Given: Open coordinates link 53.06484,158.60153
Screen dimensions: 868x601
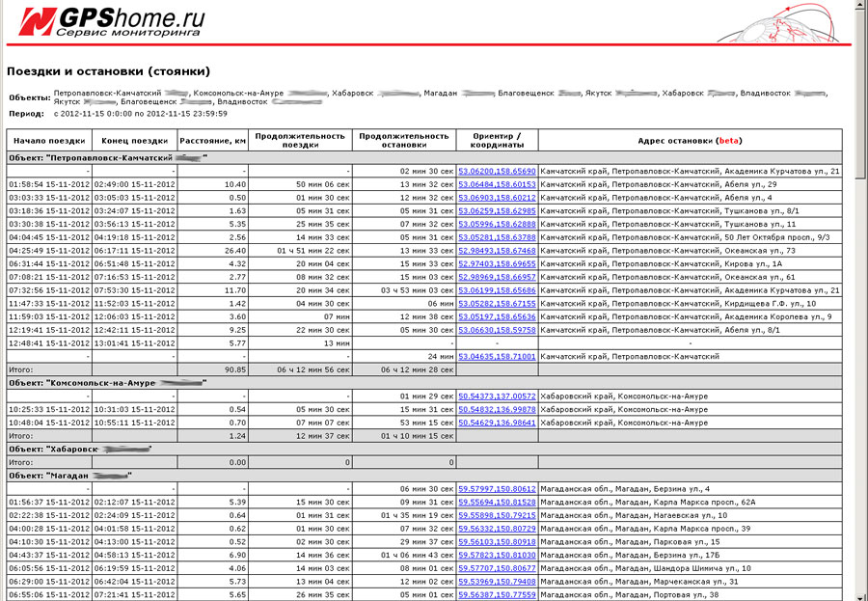Looking at the screenshot, I should click(497, 184).
